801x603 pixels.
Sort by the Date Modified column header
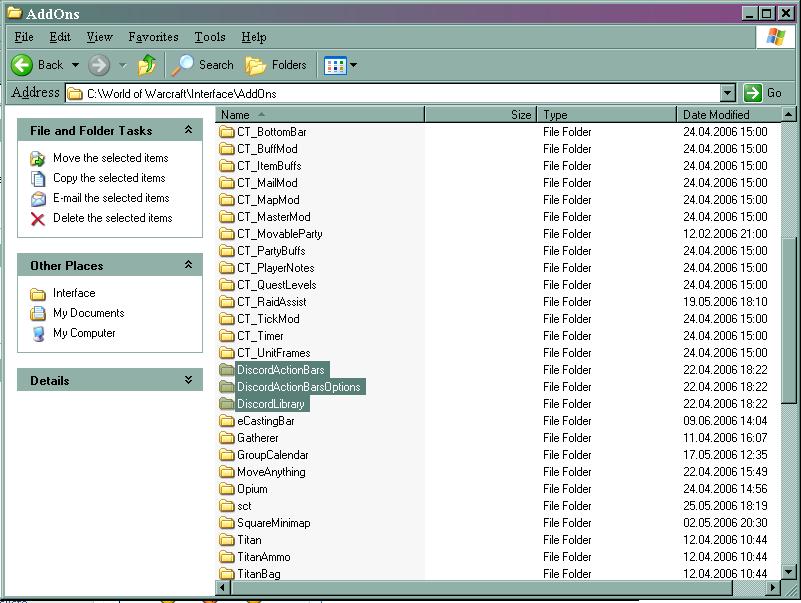pos(729,114)
